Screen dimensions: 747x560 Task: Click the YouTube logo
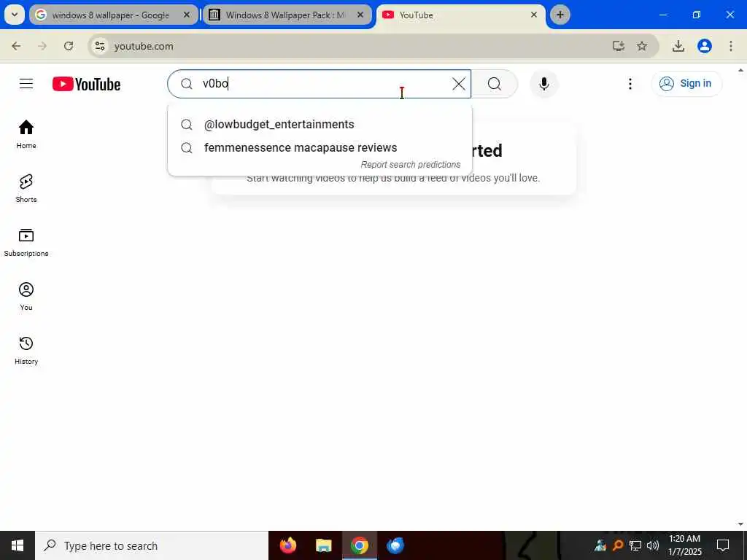[86, 84]
